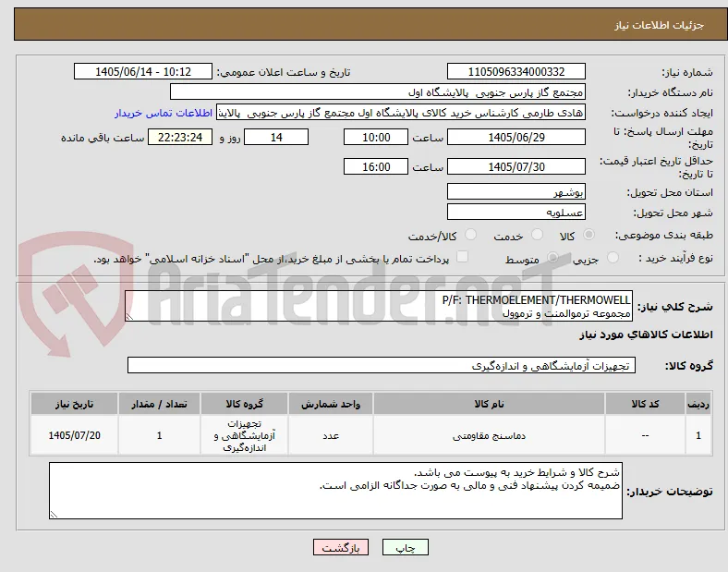
Task: Click the page title جزئیات اطلاعات نیاز
Action: 660,25
